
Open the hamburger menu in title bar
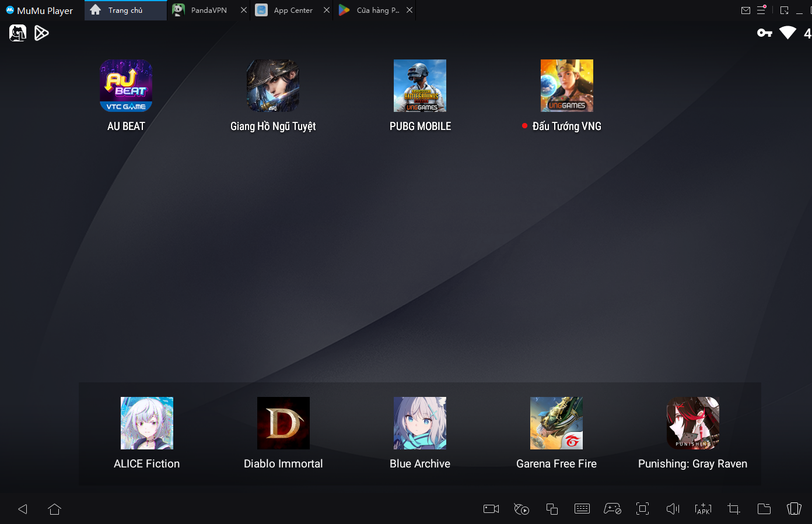[x=761, y=10]
